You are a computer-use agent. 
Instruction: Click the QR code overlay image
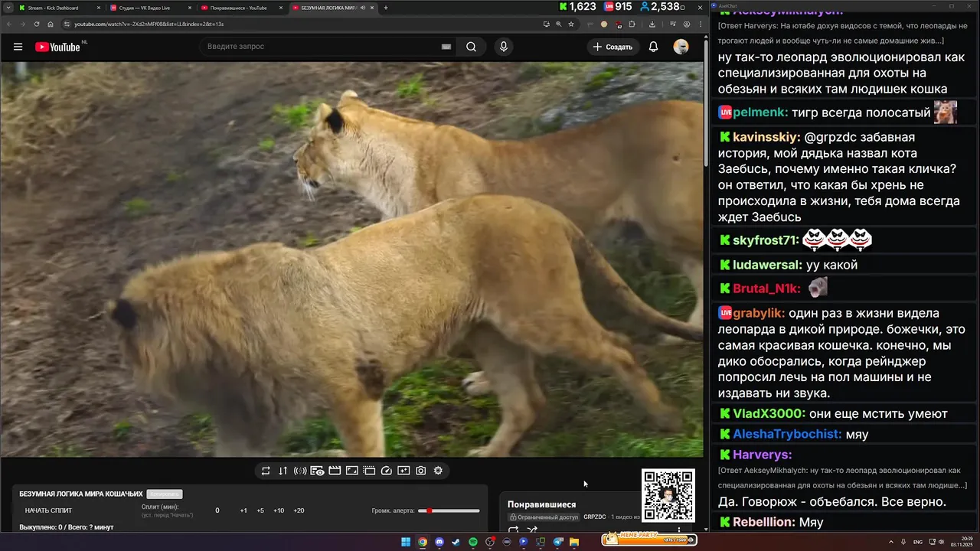pos(668,495)
